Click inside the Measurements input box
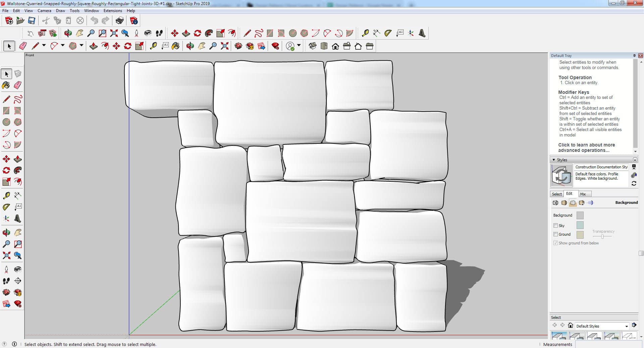 609,344
